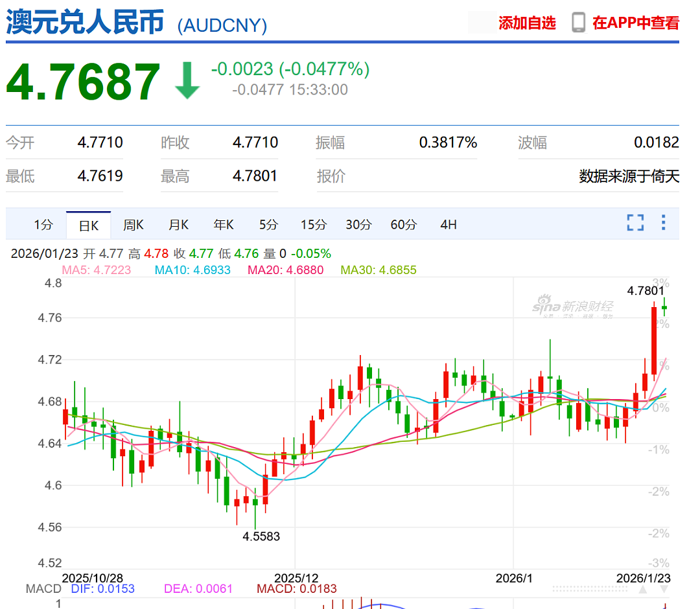Screen dimensions: 700x609
Task: Click the 2025/10/28 date axis label
Action: (x=93, y=578)
